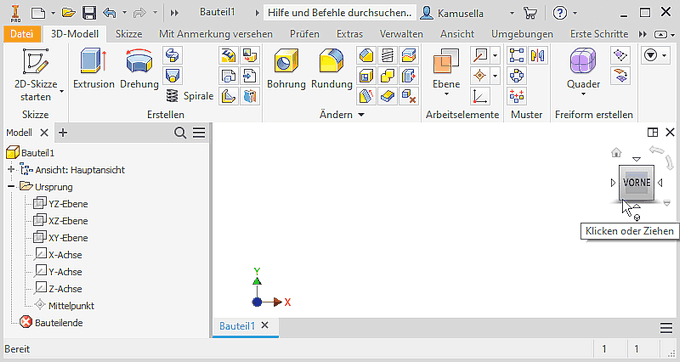Expand the Ändern panel dropdown
Image resolution: width=680 pixels, height=362 pixels.
point(361,115)
